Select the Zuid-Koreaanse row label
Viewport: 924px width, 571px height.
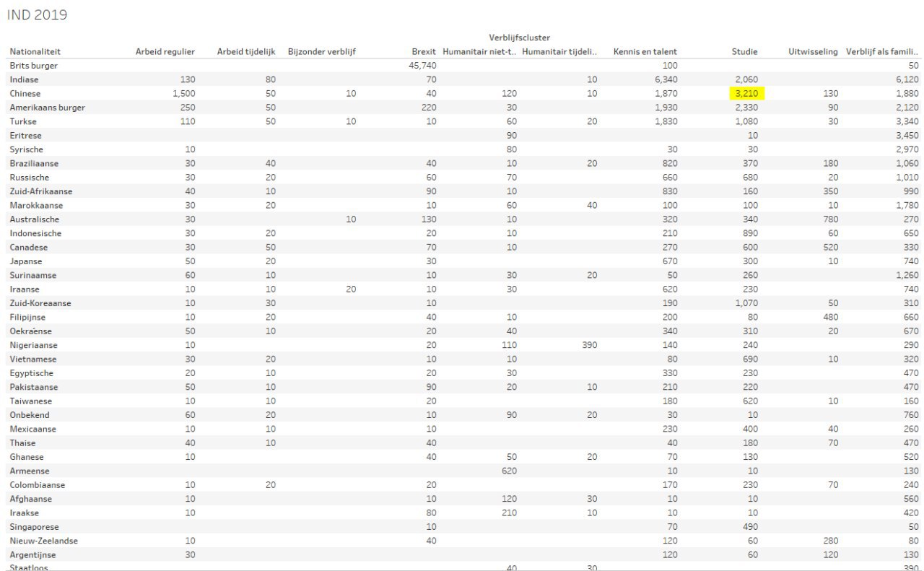click(40, 303)
